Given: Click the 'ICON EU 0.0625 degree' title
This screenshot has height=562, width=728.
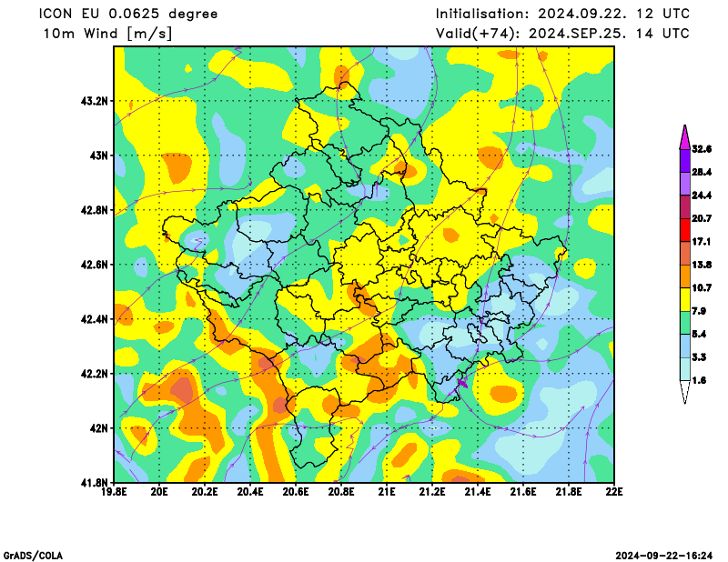Looking at the screenshot, I should tap(128, 14).
